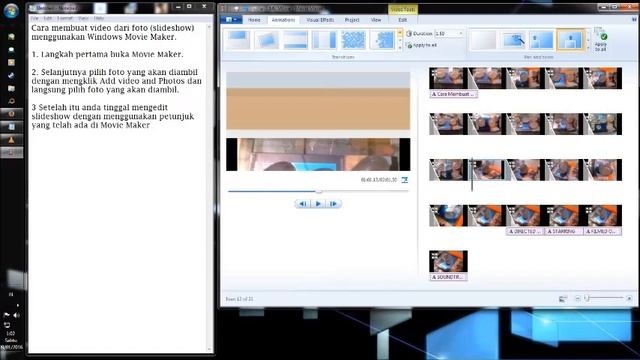Select the Cara Membuat caption item

pyautogui.click(x=453, y=94)
